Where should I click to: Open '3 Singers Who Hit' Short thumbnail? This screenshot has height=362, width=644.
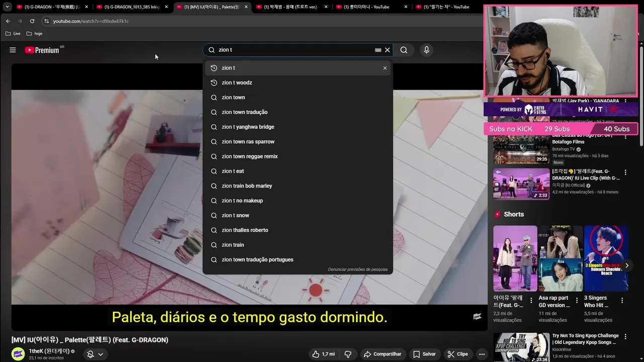(x=606, y=258)
